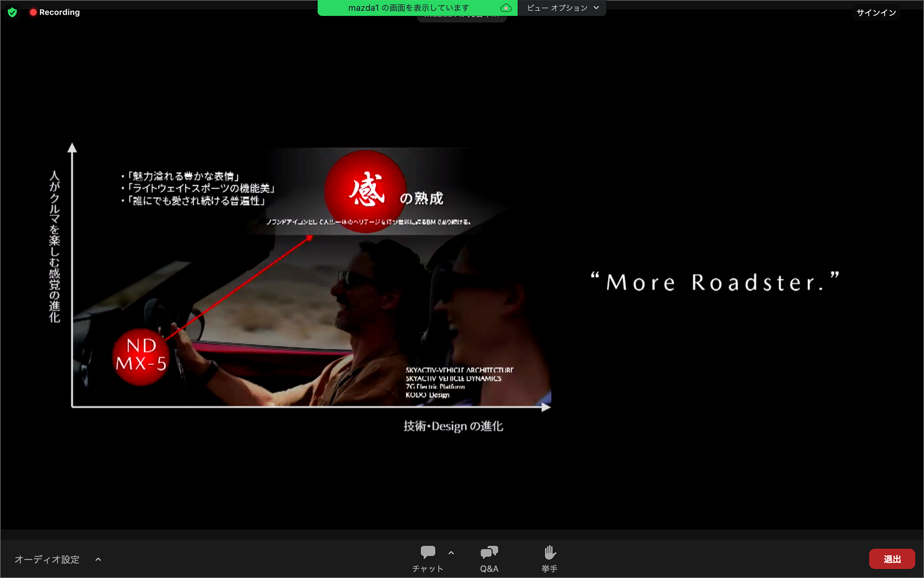Leave the meeting with the red 退出 button
The height and width of the screenshot is (578, 924).
pos(892,559)
